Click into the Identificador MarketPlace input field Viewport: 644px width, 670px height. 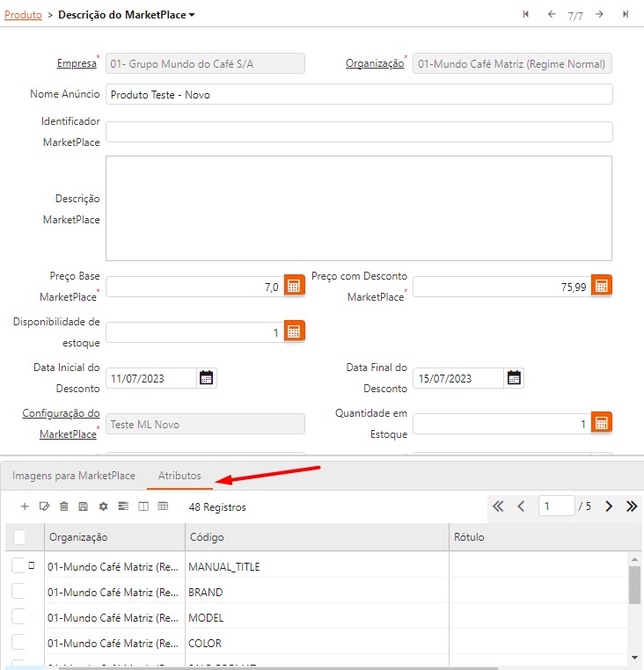click(x=359, y=132)
